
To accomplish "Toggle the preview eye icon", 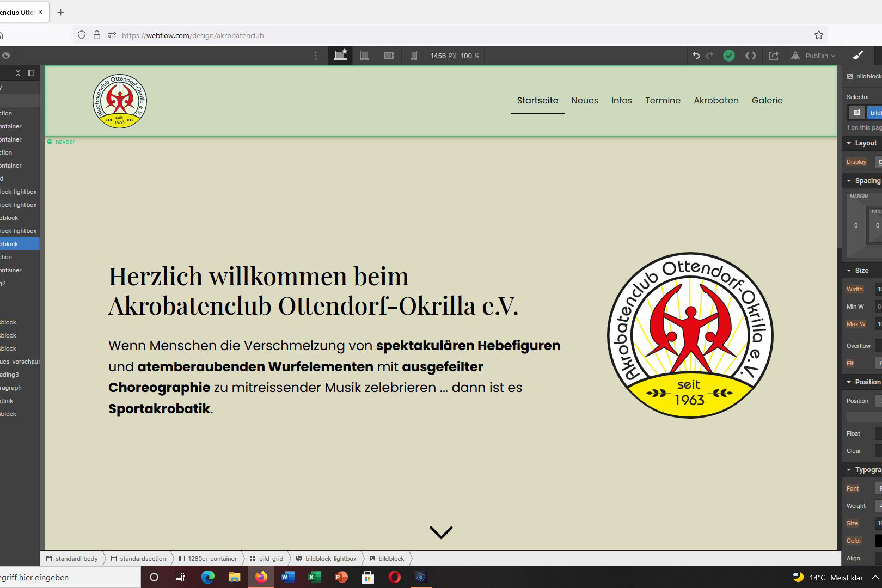I will 6,56.
